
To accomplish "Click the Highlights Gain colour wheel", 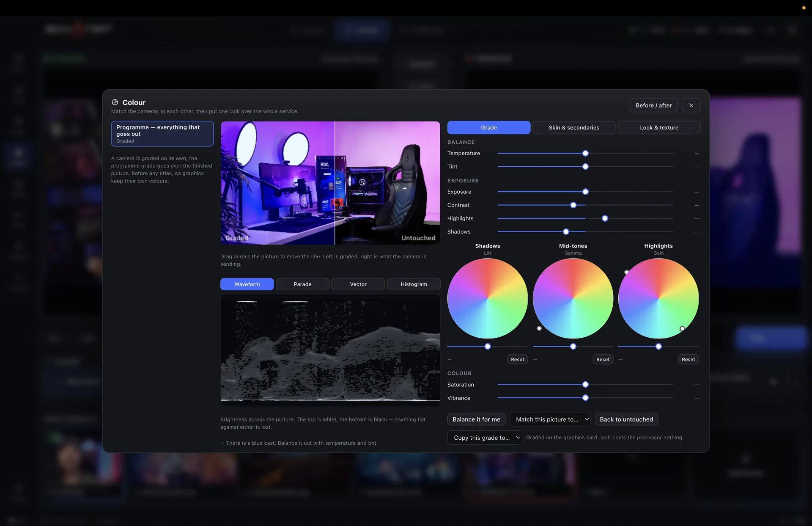I will 658,298.
